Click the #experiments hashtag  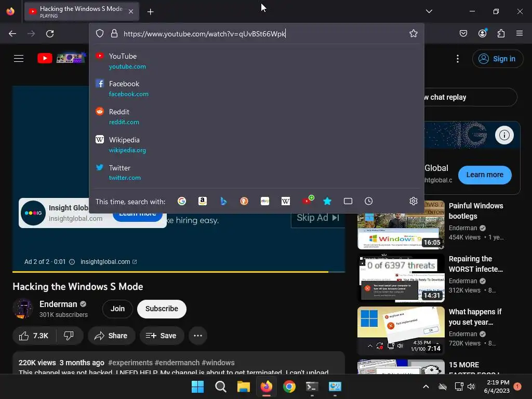point(130,363)
